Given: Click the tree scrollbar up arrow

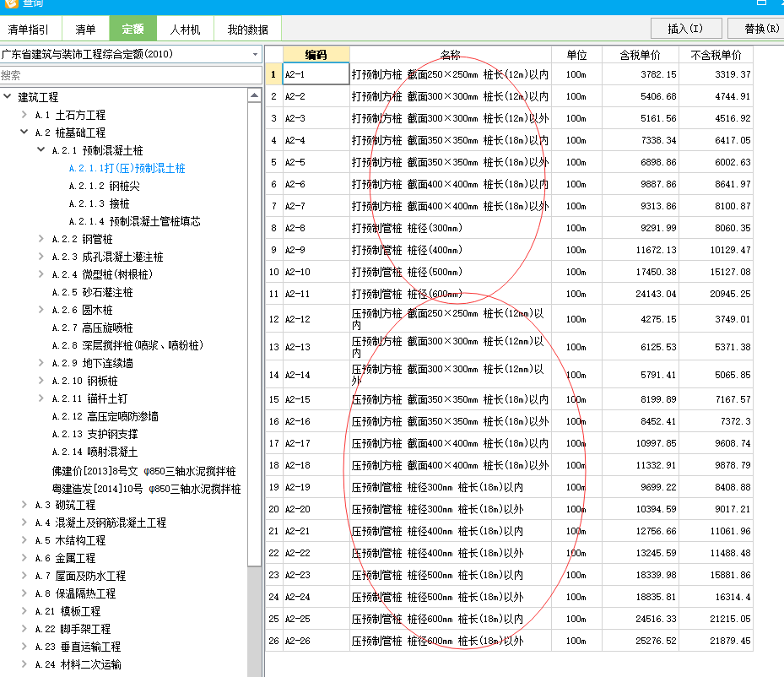Looking at the screenshot, I should 255,95.
